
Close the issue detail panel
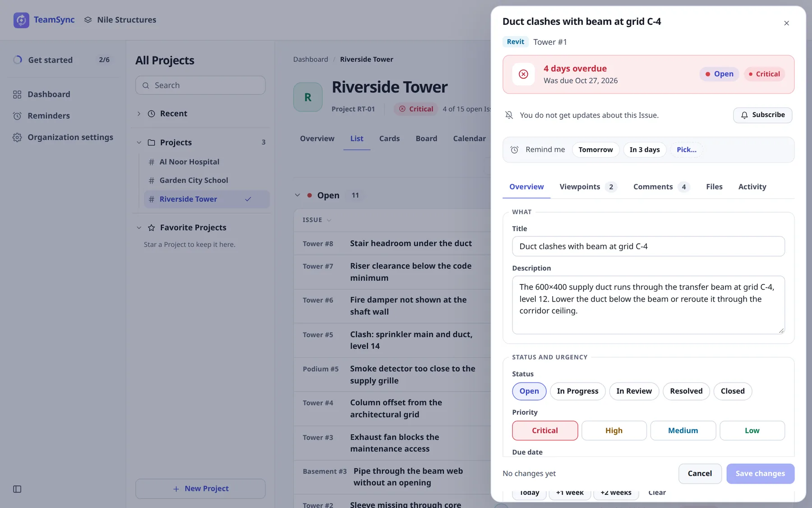[x=786, y=23]
